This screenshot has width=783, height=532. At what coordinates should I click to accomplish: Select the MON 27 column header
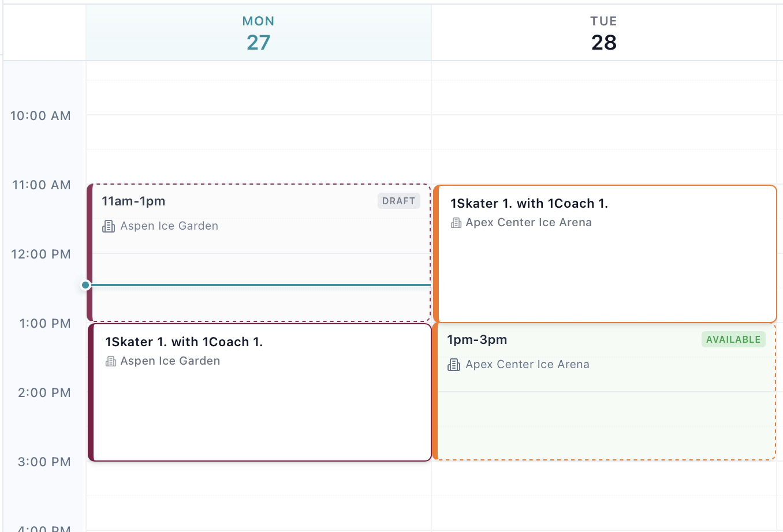[x=258, y=32]
